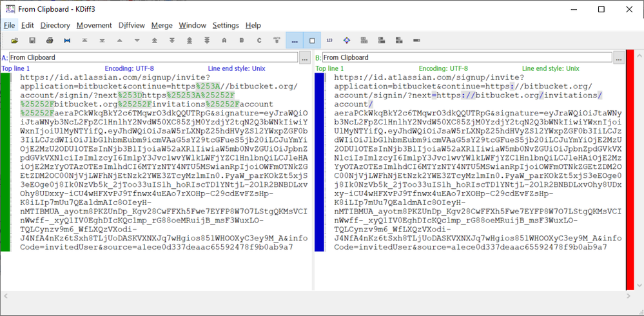
Task: Click vertical scrollbar down arrow
Action: point(639,286)
